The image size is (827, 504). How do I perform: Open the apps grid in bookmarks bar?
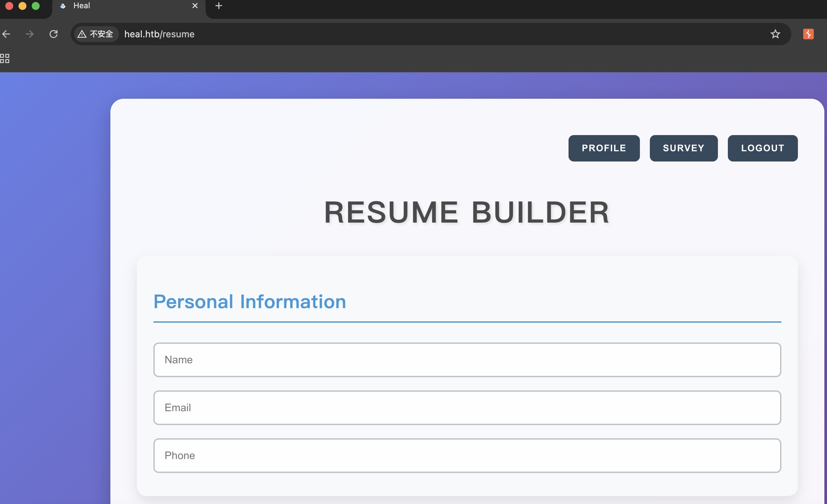click(5, 58)
